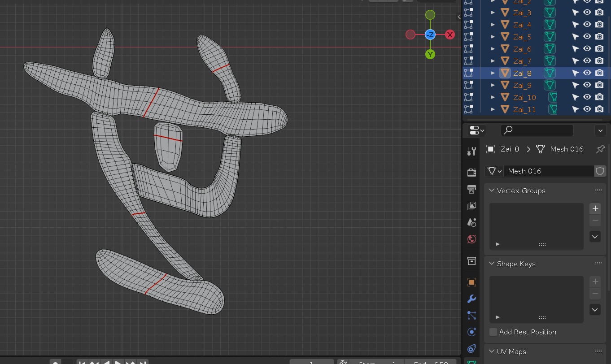Click the green Y axis on the viewport gizmo
The image size is (611, 364).
pos(430,54)
